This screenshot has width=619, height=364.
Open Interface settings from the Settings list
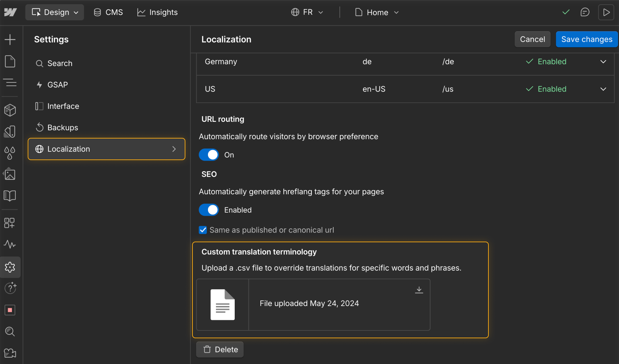click(63, 106)
